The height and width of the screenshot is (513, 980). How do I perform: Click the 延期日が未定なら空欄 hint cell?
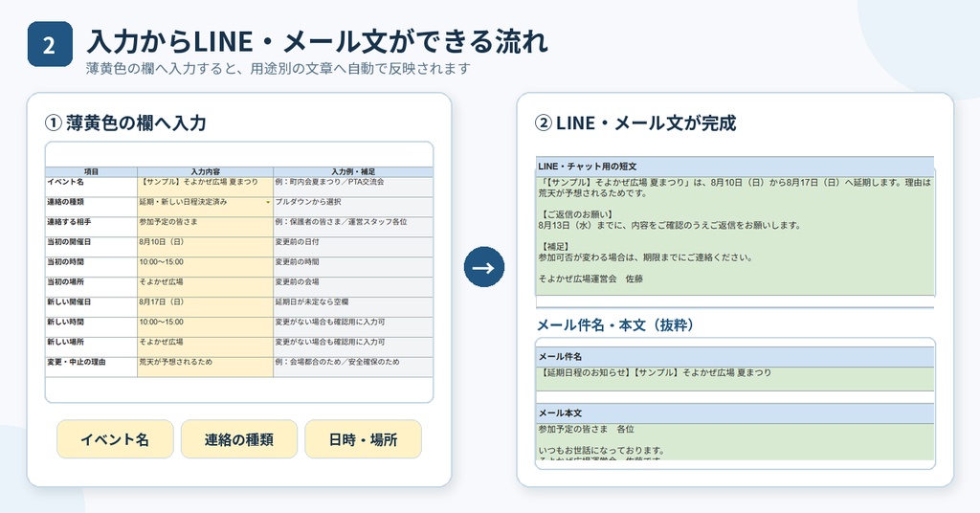point(353,307)
